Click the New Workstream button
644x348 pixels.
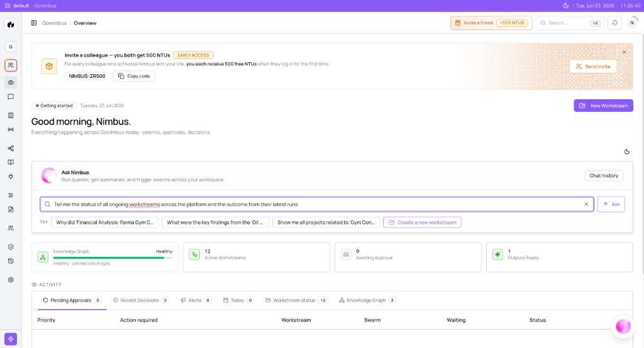[603, 106]
